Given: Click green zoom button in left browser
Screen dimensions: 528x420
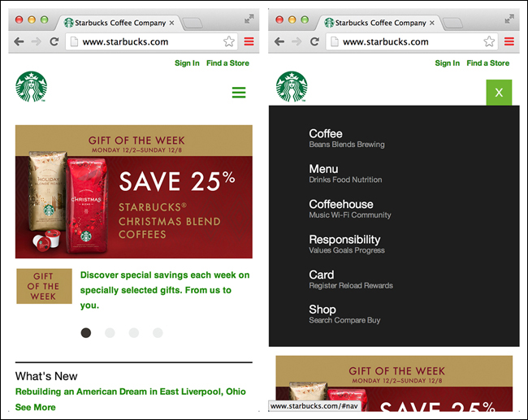Looking at the screenshot, I should (x=44, y=19).
